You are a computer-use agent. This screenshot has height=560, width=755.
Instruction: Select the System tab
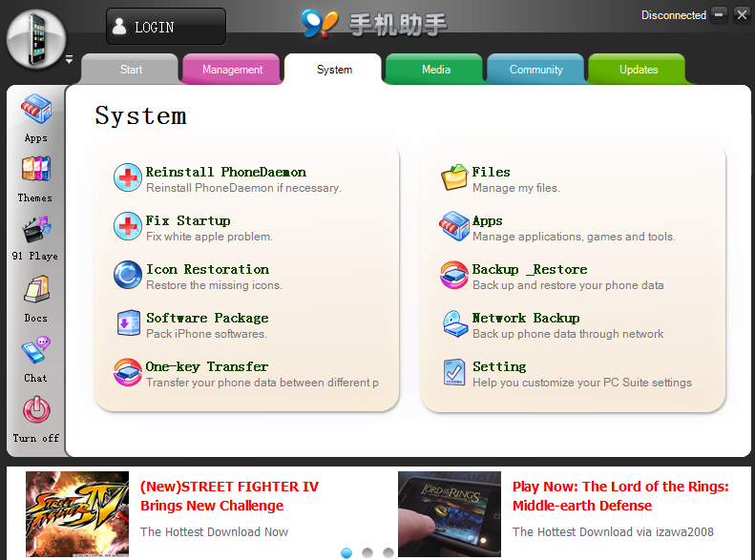point(334,70)
